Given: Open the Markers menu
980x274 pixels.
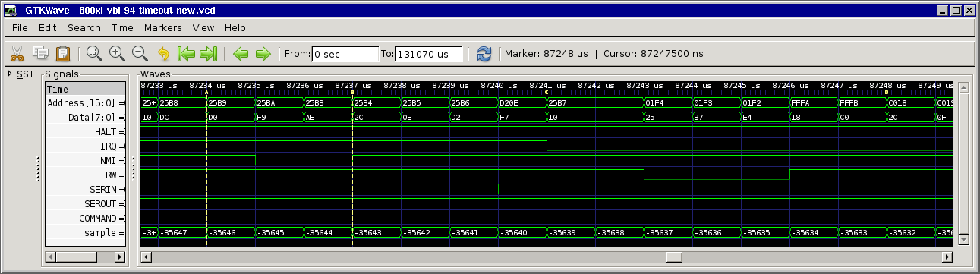Looking at the screenshot, I should tap(162, 27).
